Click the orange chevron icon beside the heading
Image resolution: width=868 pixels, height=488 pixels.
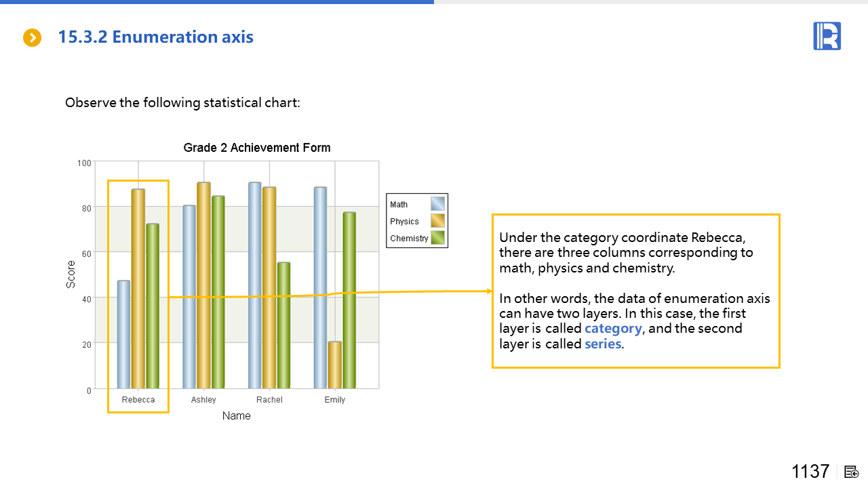(x=33, y=38)
